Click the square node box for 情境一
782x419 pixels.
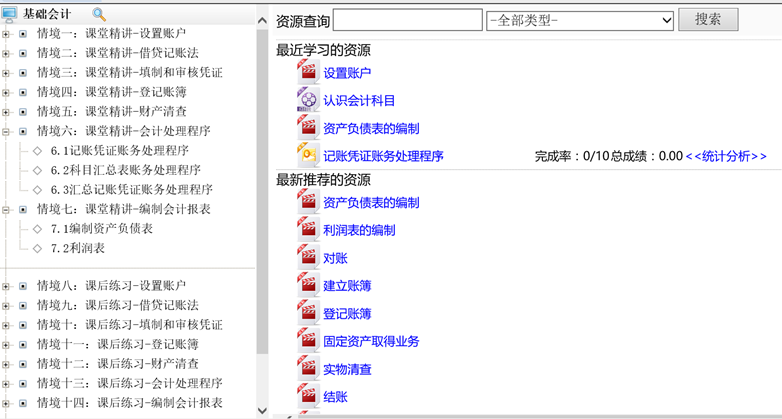point(23,34)
